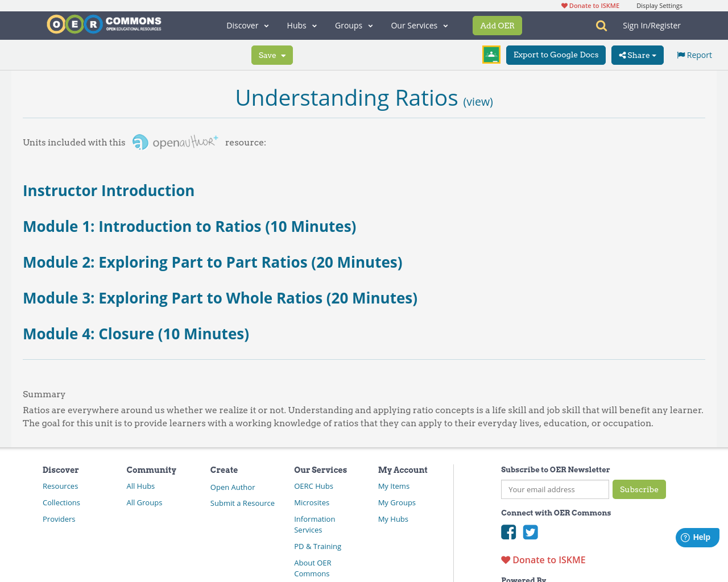
Task: Click the newsletter email address field
Action: point(555,489)
